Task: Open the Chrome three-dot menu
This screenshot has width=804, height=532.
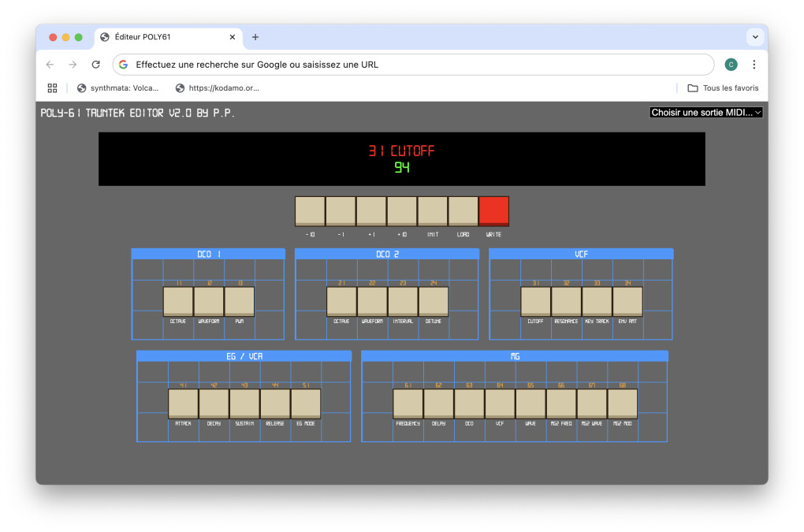Action: click(x=754, y=65)
